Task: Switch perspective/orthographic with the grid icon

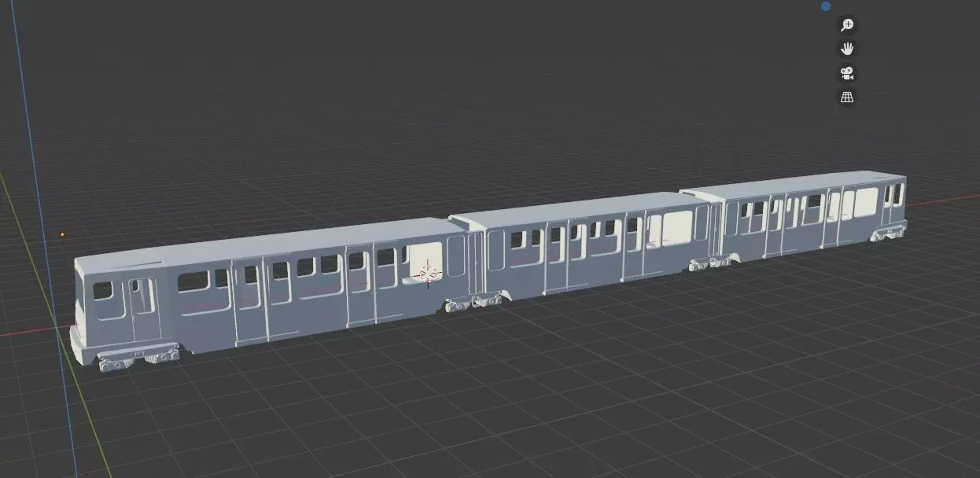Action: [x=847, y=97]
